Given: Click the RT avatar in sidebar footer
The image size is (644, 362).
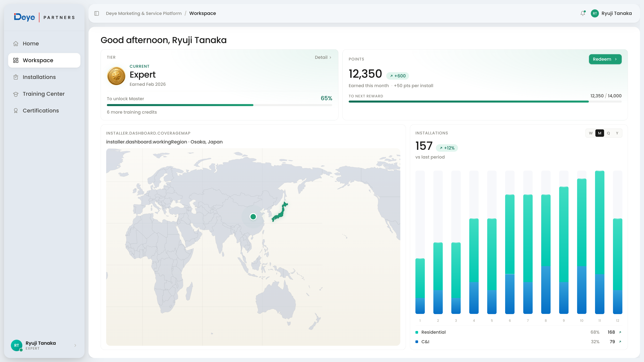Looking at the screenshot, I should click(16, 345).
